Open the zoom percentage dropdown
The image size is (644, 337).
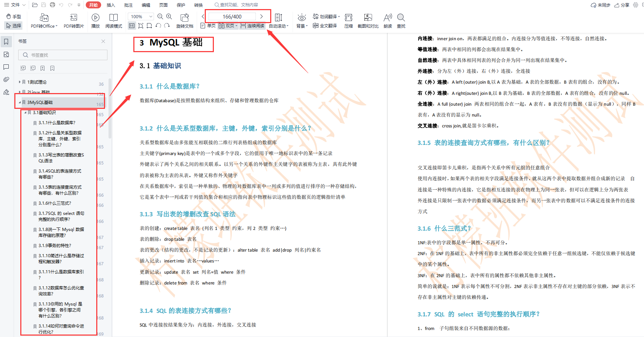point(151,16)
